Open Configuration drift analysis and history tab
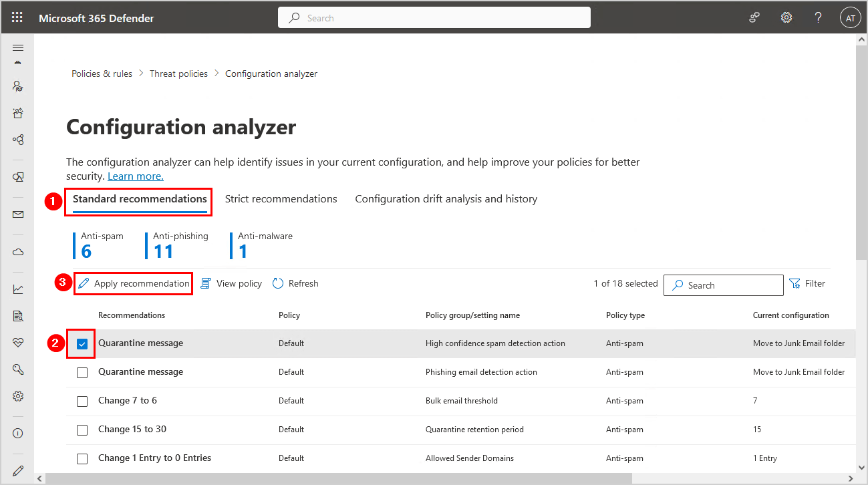 point(446,199)
